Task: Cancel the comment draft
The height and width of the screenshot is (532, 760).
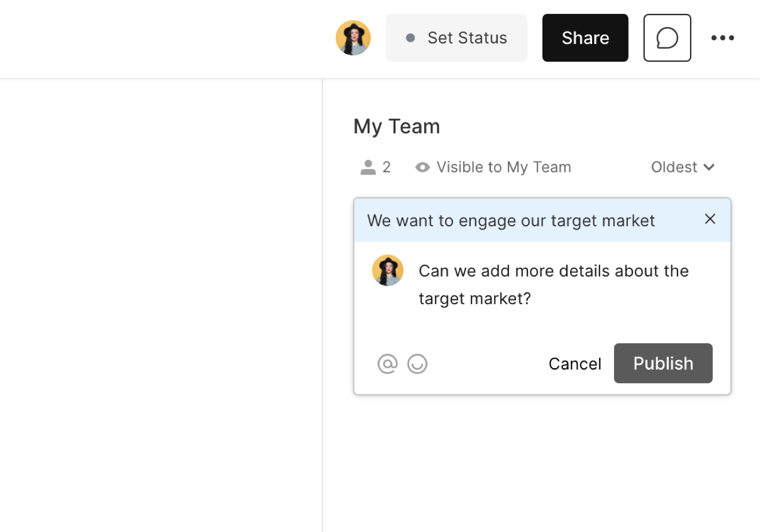Action: coord(575,364)
